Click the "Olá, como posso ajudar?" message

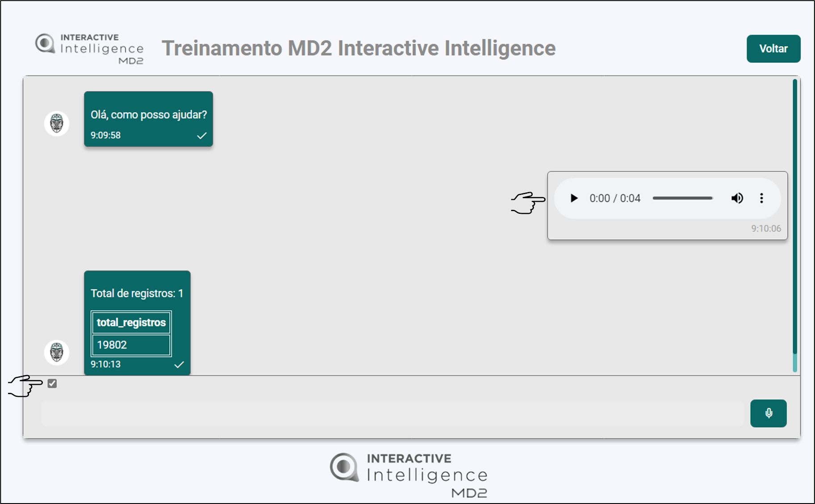(x=148, y=115)
